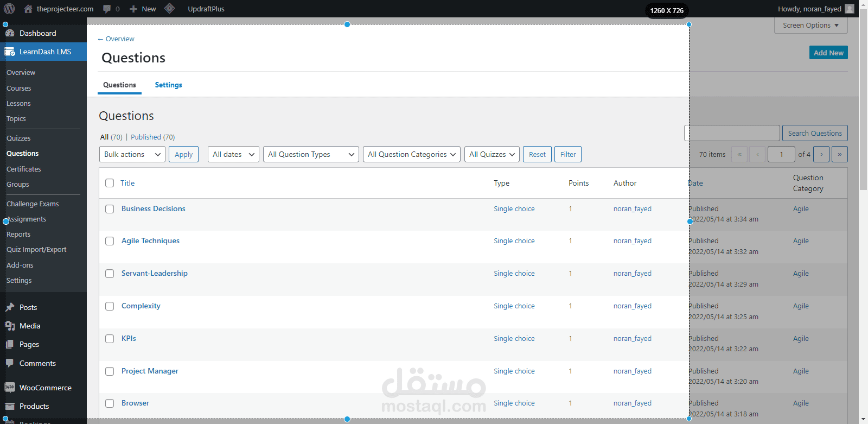Viewport: 868px width, 424px height.
Task: Open the WordPress logo menu
Action: pyautogui.click(x=9, y=9)
